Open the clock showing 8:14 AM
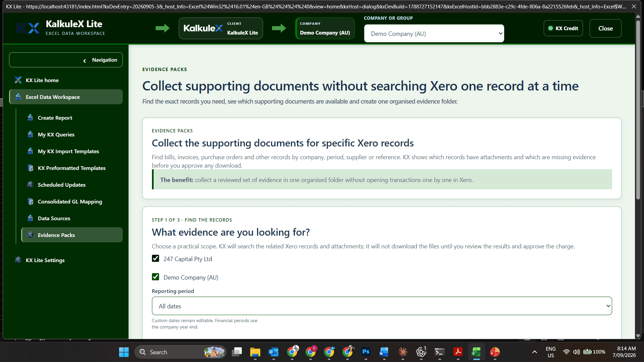Screen dimensions: 644x362 point(624,352)
